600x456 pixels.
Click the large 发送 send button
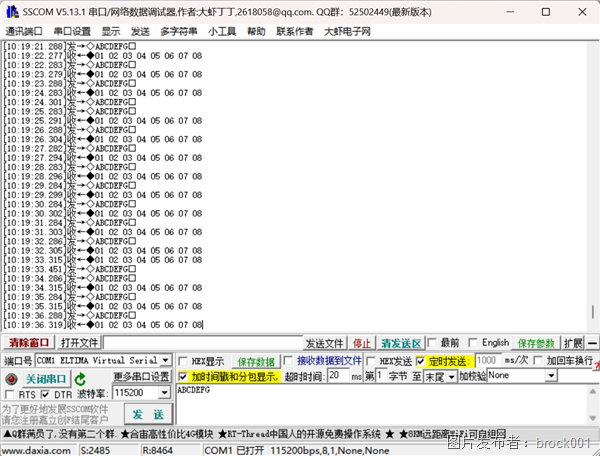(148, 414)
